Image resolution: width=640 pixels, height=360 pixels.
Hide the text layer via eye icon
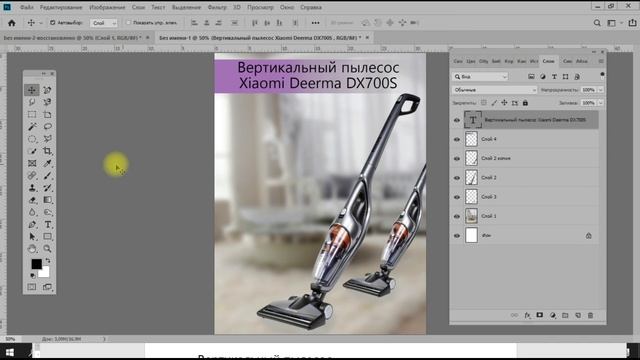point(457,120)
